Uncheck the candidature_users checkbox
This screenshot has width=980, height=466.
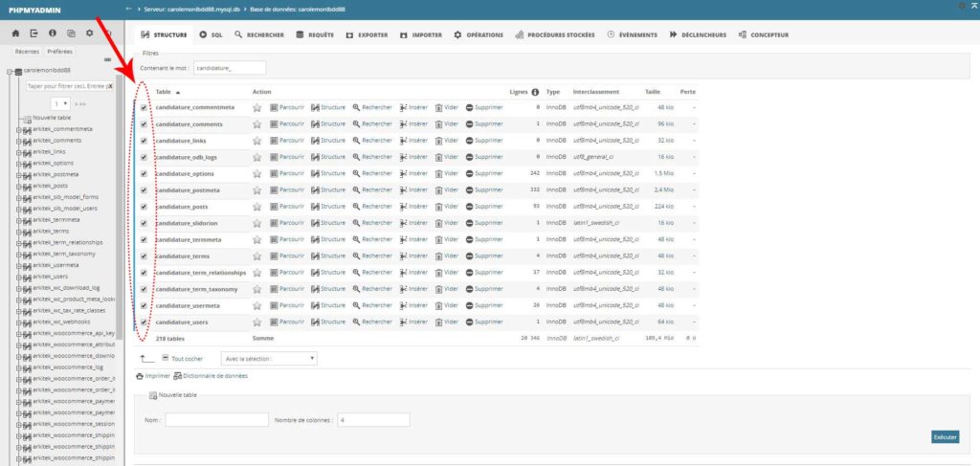point(144,322)
